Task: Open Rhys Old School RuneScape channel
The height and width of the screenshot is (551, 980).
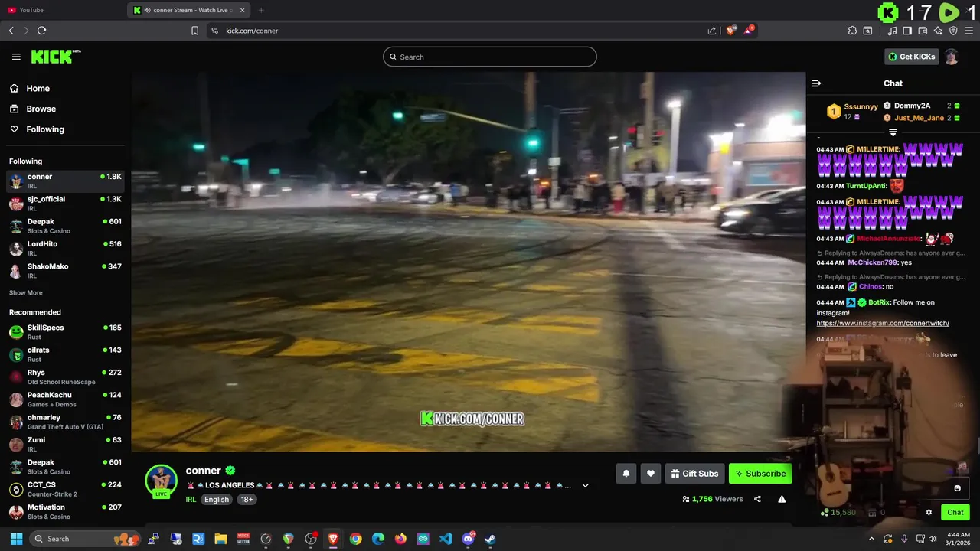Action: point(65,377)
